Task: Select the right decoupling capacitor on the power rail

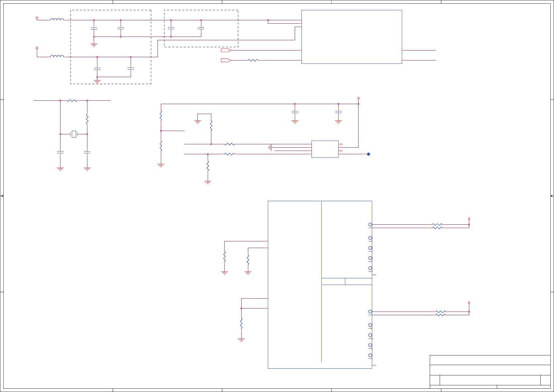Action: click(338, 112)
